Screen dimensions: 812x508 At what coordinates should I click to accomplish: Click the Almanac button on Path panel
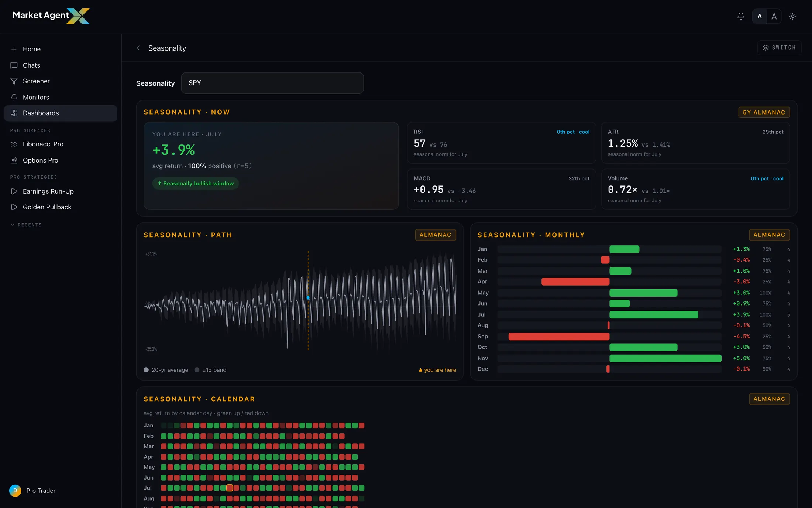click(x=436, y=235)
